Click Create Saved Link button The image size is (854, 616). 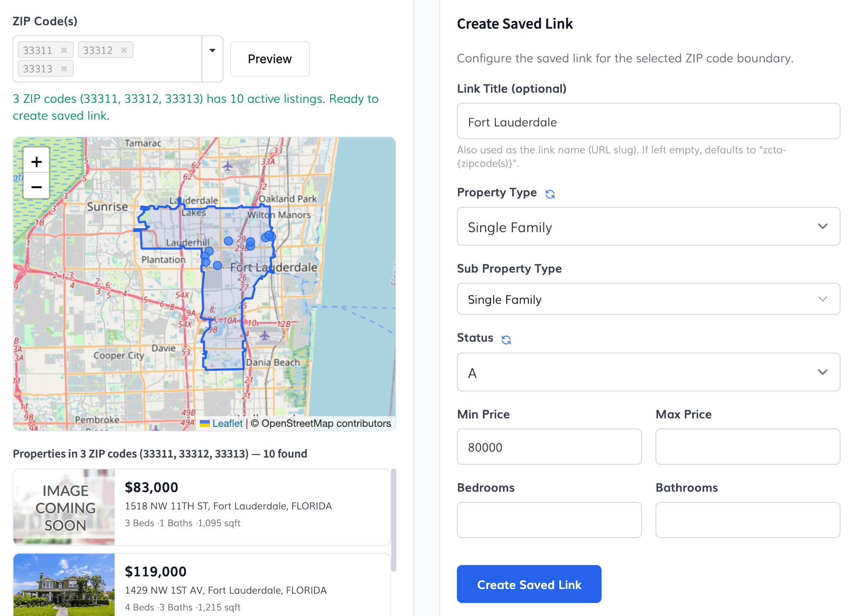coord(529,584)
